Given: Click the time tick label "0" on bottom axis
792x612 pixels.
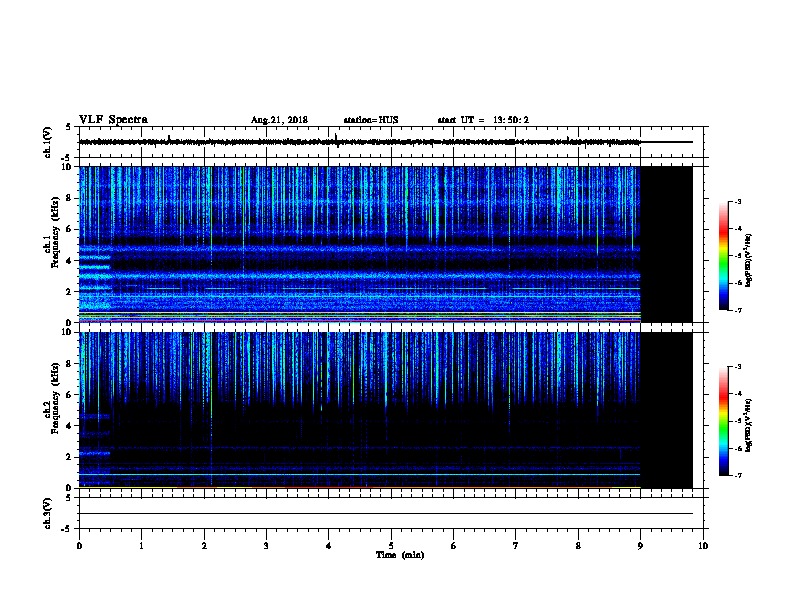Looking at the screenshot, I should click(x=79, y=545).
